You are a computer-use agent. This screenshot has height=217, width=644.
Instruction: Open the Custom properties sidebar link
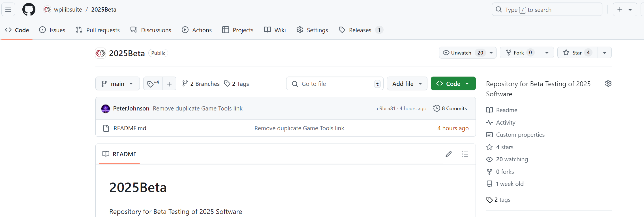(515, 135)
